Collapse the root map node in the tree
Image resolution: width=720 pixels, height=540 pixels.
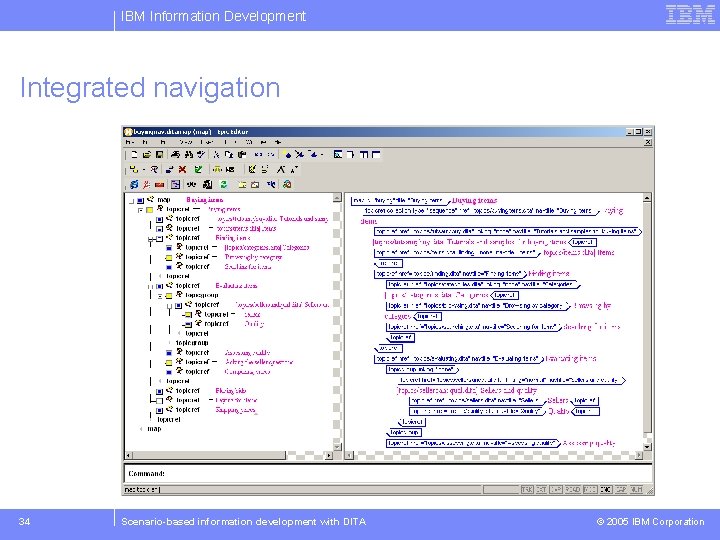click(x=132, y=201)
